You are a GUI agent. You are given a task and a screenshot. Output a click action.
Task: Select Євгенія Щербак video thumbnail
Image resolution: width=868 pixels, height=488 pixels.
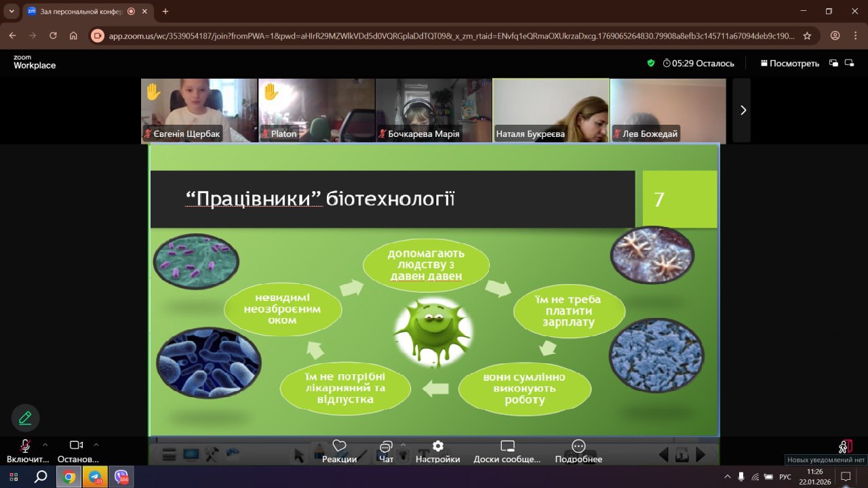[x=199, y=110]
